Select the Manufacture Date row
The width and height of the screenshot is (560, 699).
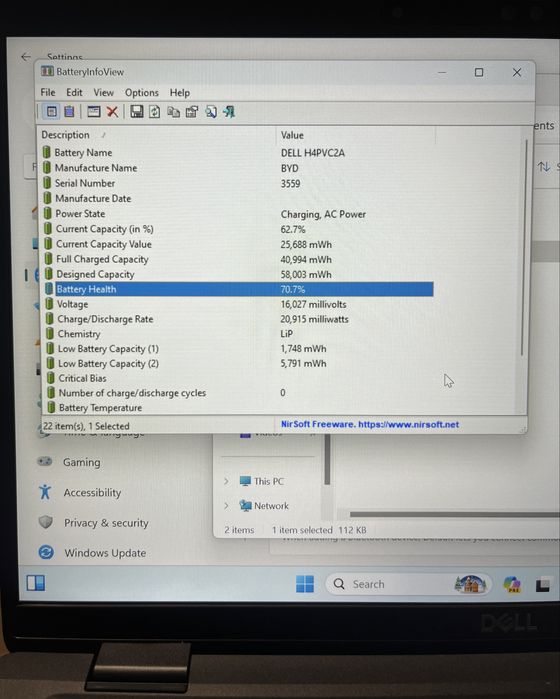pos(239,198)
